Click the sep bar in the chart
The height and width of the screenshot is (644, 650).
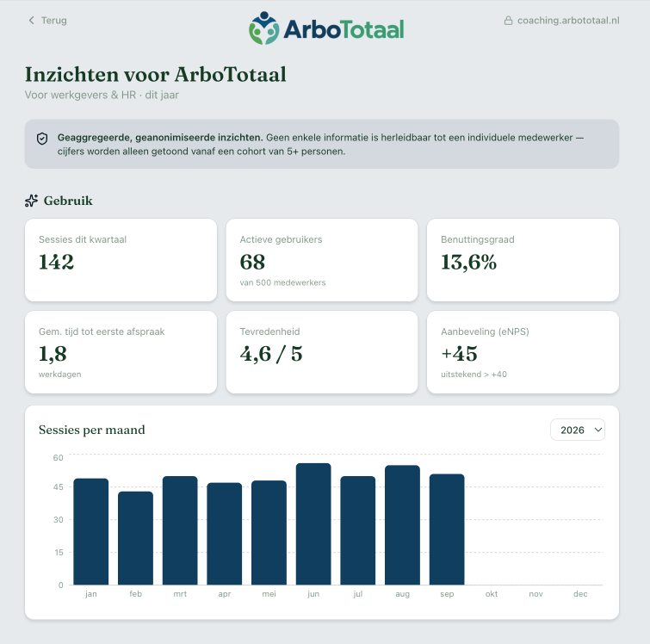click(x=447, y=529)
